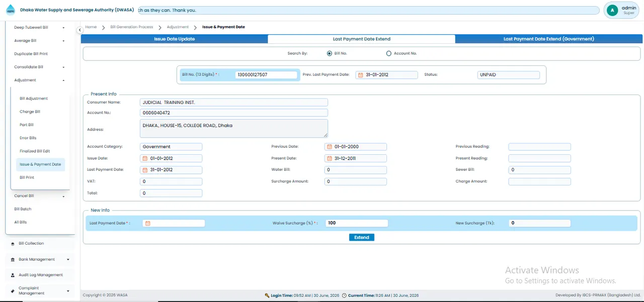This screenshot has height=302, width=644.
Task: Go to Bill Generation Process breadcrumb
Action: 132,27
